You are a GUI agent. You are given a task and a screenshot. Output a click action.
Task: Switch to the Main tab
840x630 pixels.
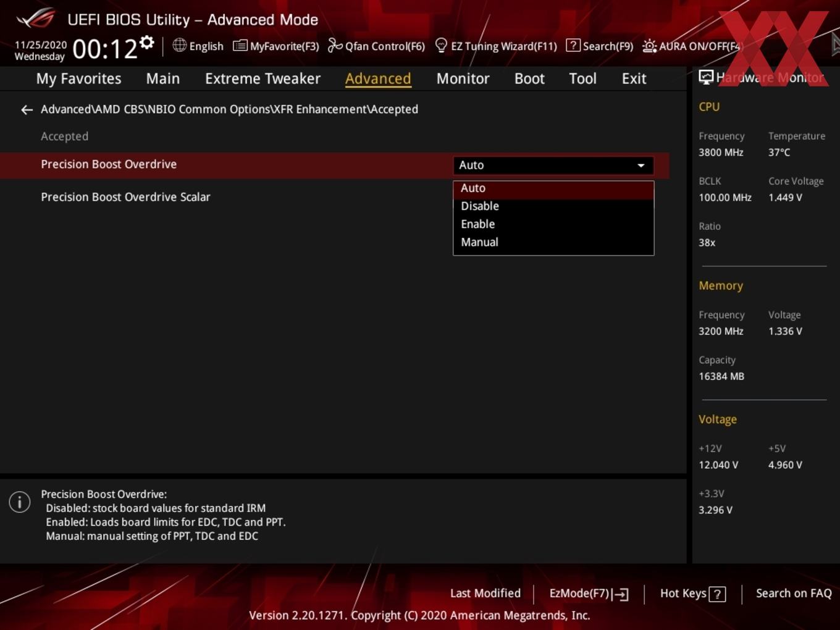click(163, 79)
